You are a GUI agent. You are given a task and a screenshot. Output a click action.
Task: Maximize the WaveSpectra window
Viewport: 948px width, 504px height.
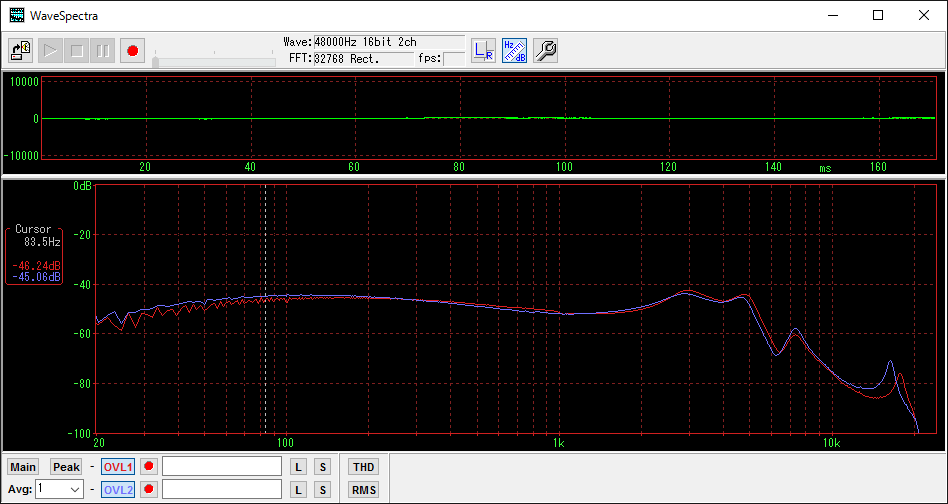tap(878, 16)
